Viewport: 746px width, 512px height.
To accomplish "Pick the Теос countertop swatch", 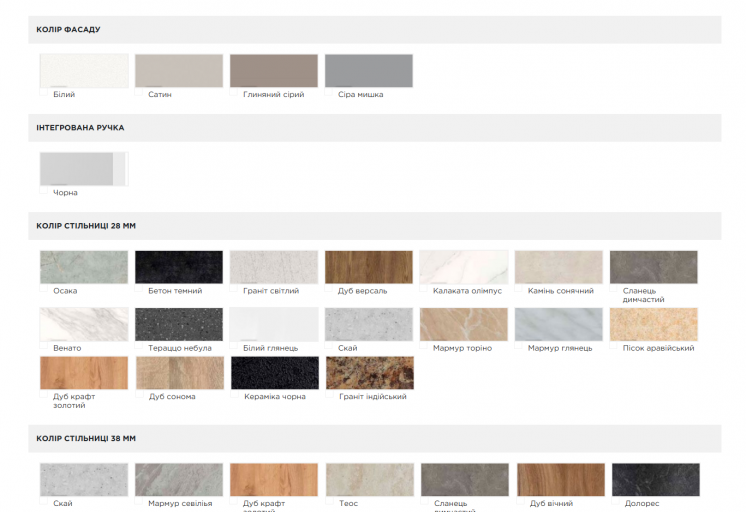I will click(x=370, y=480).
